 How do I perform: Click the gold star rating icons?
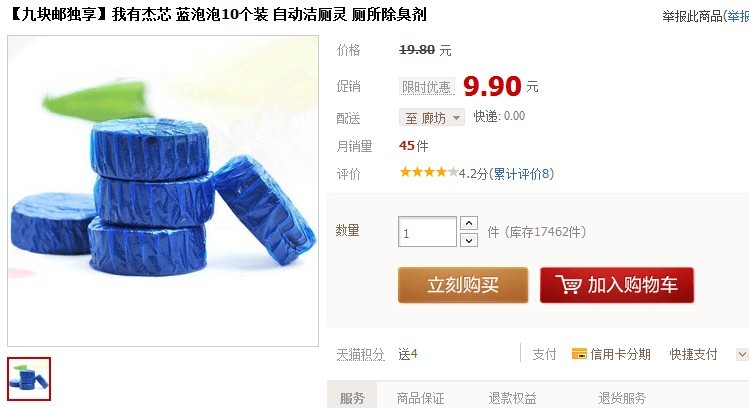coord(428,172)
